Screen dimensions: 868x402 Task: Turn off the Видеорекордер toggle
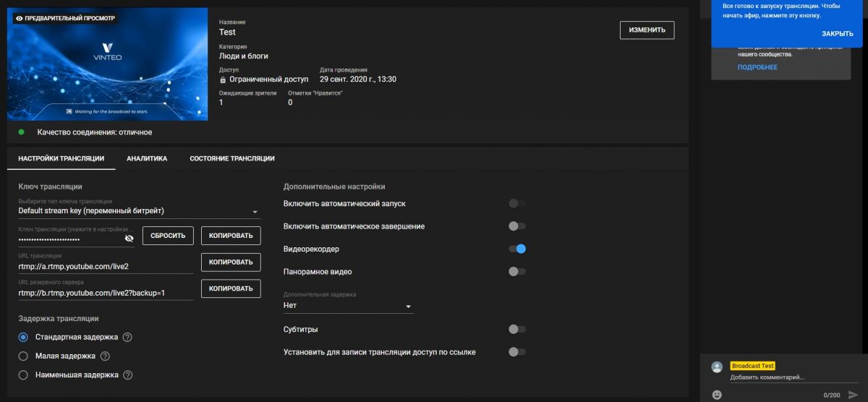click(x=516, y=249)
